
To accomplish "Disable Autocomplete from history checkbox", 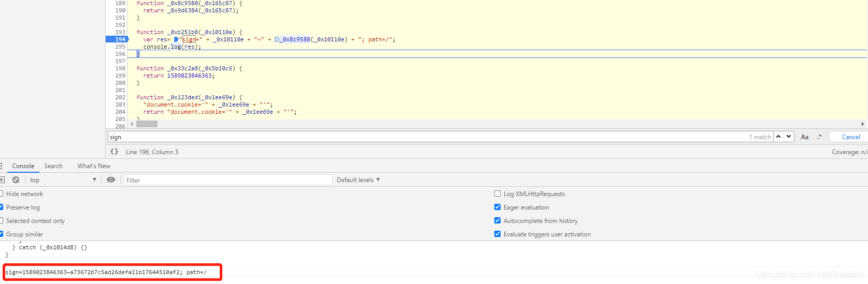I will [497, 220].
